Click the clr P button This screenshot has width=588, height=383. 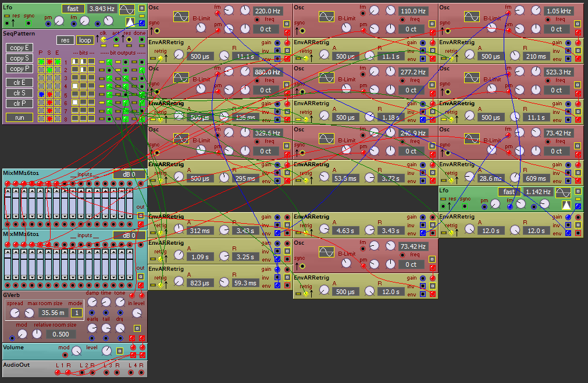click(x=20, y=103)
